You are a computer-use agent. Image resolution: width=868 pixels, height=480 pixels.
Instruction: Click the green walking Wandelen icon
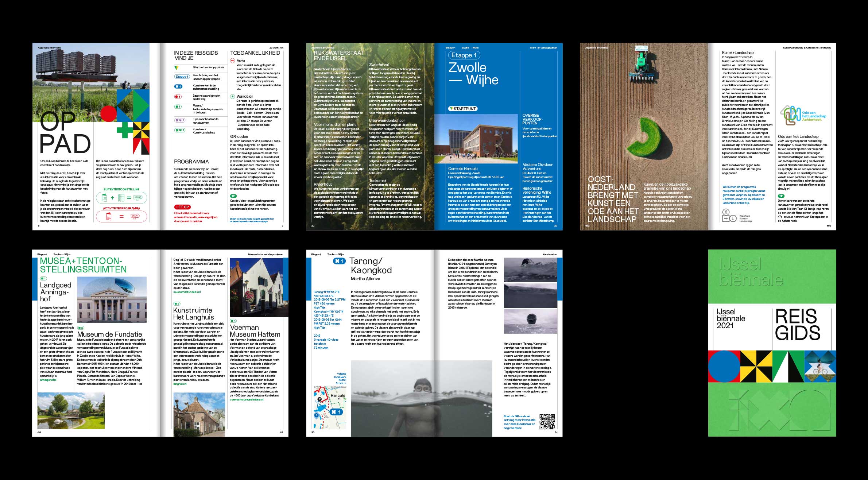(232, 97)
